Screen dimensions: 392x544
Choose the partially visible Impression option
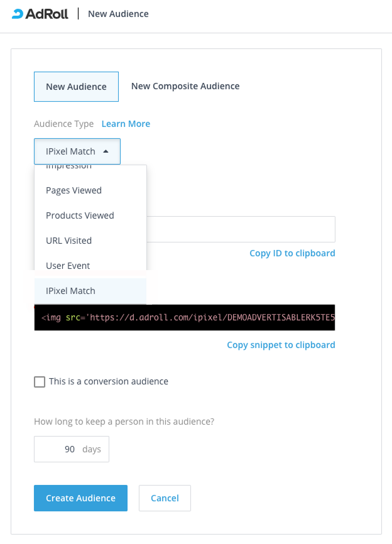[x=69, y=168]
